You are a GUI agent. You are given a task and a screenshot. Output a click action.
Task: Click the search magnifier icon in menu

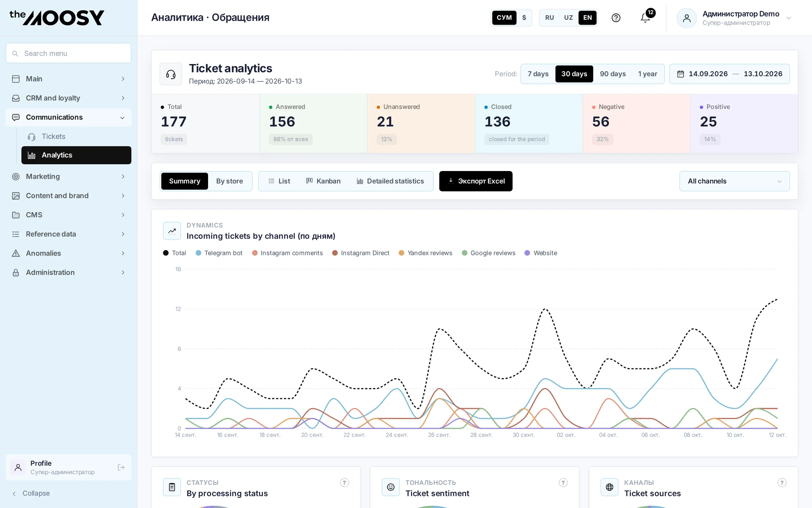(15, 54)
